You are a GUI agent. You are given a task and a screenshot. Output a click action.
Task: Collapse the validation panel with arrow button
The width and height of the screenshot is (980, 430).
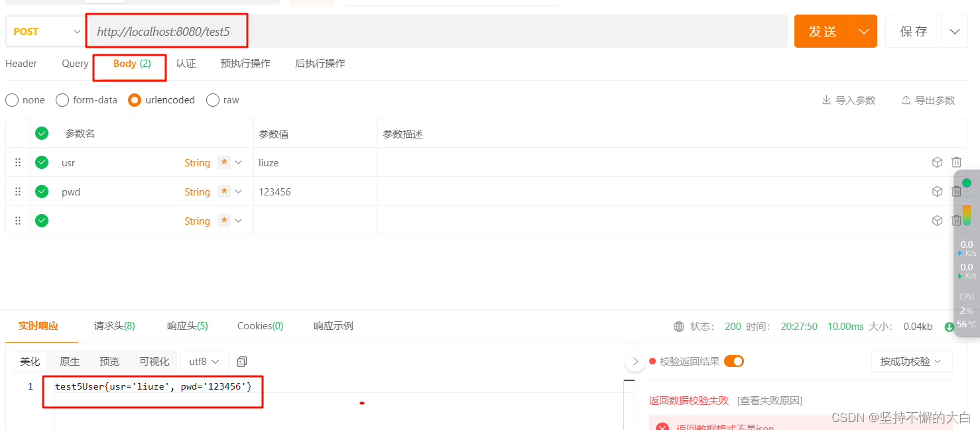pyautogui.click(x=635, y=362)
